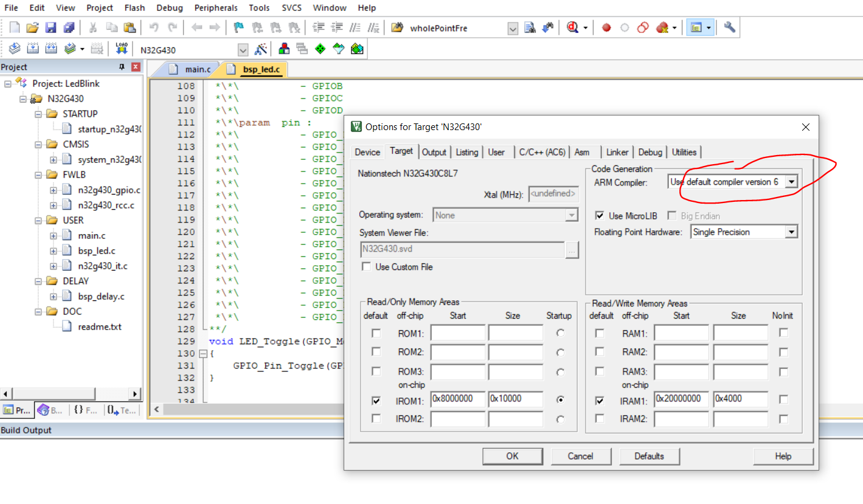Select ROM1 Startup radio button
The width and height of the screenshot is (863, 504).
click(x=560, y=333)
